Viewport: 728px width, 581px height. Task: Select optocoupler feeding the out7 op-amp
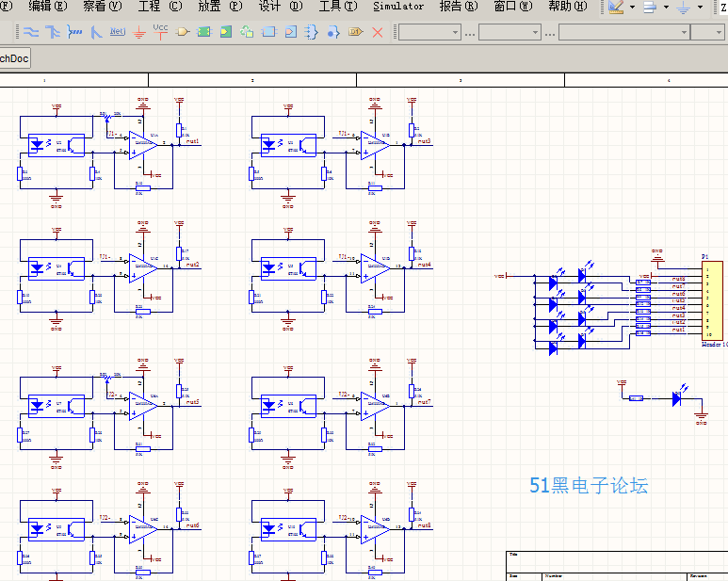coord(288,406)
